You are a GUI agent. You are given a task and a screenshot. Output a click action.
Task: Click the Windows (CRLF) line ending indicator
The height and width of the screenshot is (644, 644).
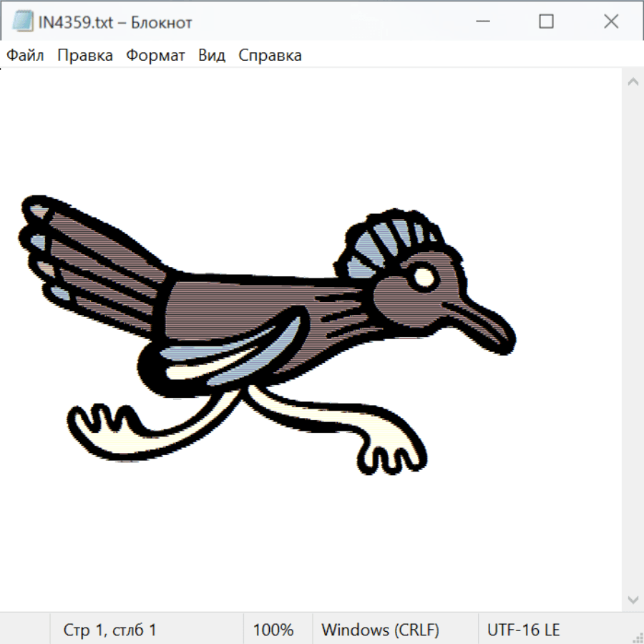(380, 630)
